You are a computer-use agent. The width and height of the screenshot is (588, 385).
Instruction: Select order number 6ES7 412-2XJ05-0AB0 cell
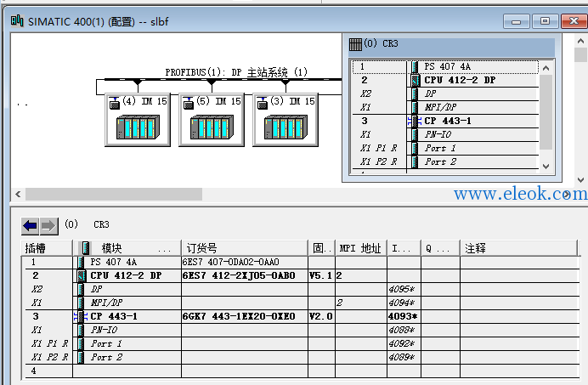[245, 276]
